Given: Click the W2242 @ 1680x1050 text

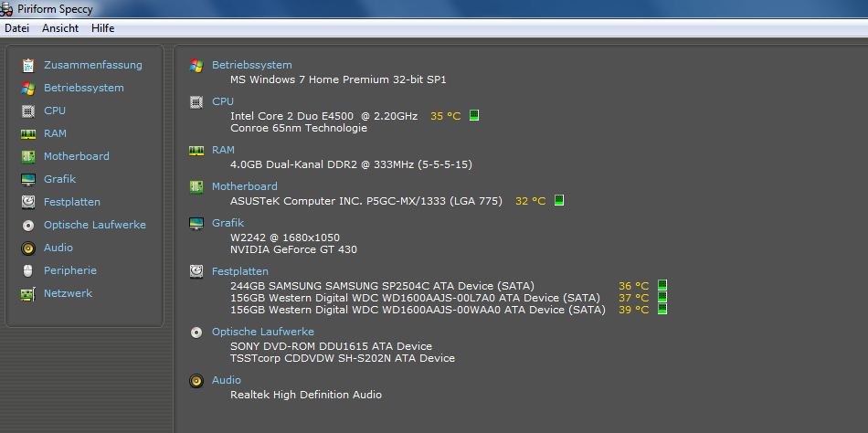Looking at the screenshot, I should coord(285,238).
